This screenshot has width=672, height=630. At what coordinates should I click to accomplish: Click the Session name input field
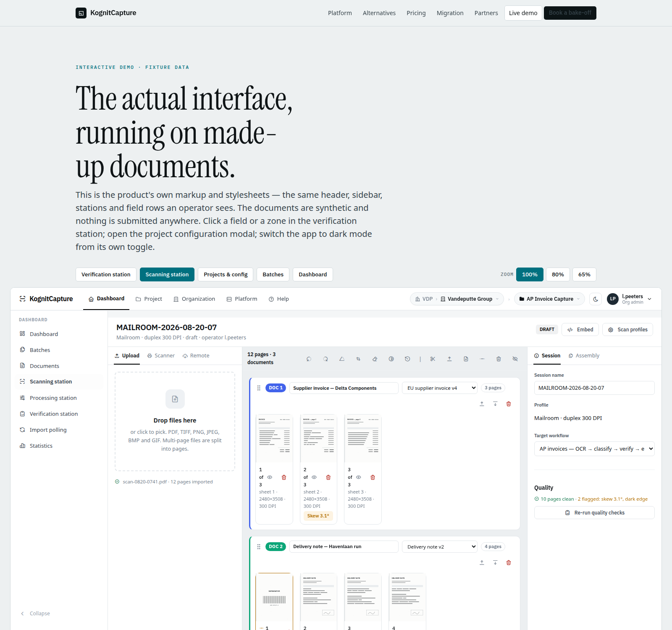click(594, 388)
